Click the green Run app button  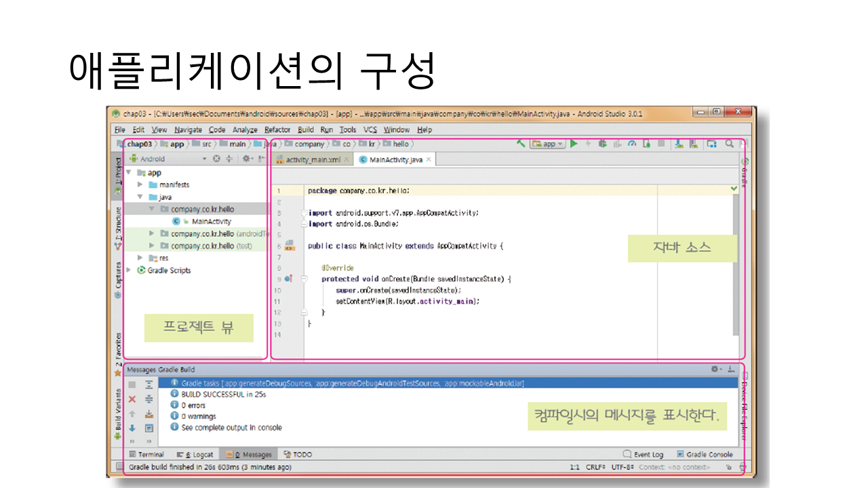(x=574, y=144)
